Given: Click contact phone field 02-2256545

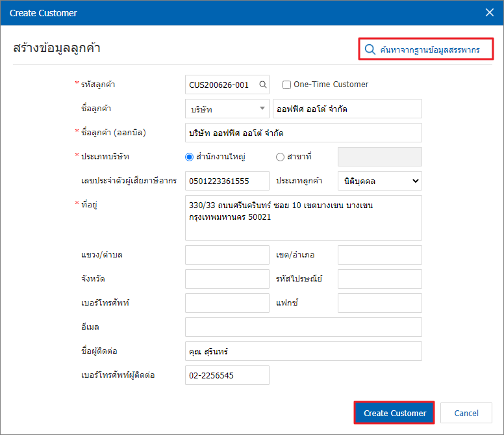Looking at the screenshot, I should coord(227,375).
